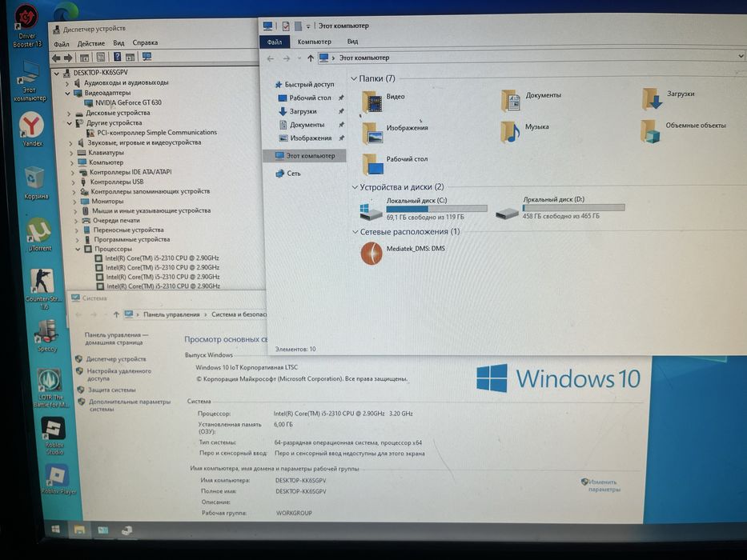Select Контроллеры USB in Device Manager
Viewport: 747px width, 560px height.
pyautogui.click(x=111, y=182)
